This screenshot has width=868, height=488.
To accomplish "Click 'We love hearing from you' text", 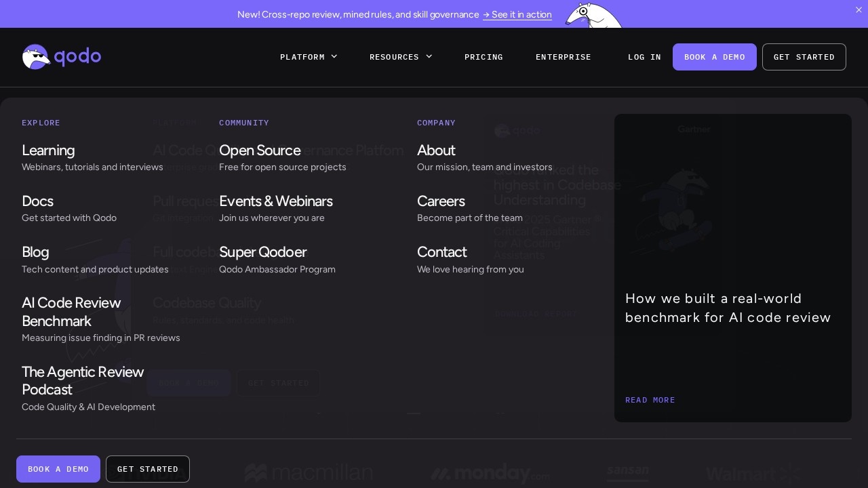I will (471, 269).
